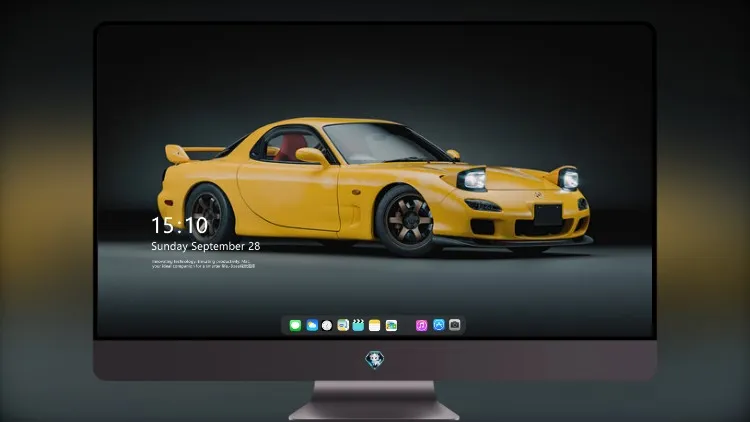750x422 pixels.
Task: Open the Clock app in dock
Action: pyautogui.click(x=327, y=325)
